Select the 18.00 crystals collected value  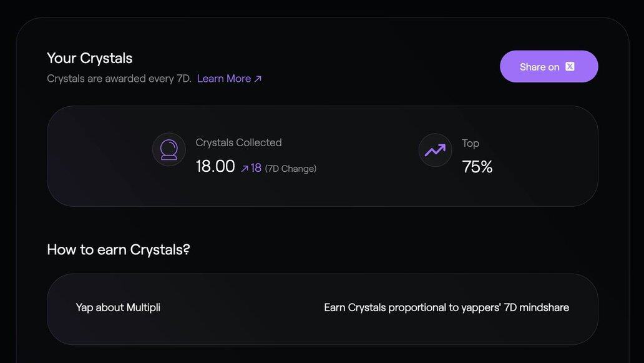[215, 166]
